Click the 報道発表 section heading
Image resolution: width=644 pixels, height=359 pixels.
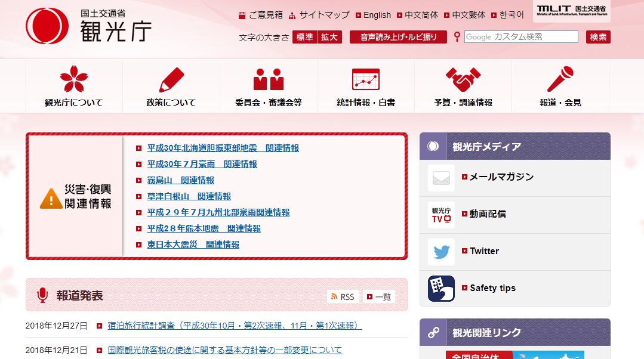tap(79, 295)
